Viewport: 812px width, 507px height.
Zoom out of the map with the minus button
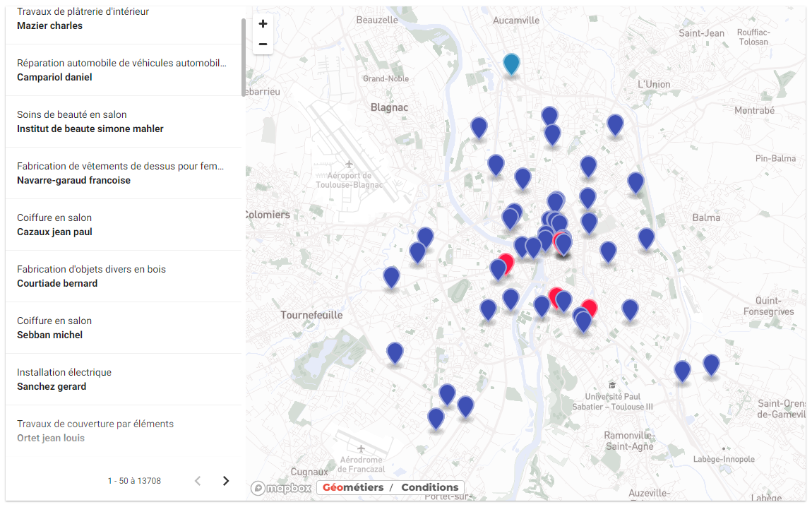tap(263, 44)
